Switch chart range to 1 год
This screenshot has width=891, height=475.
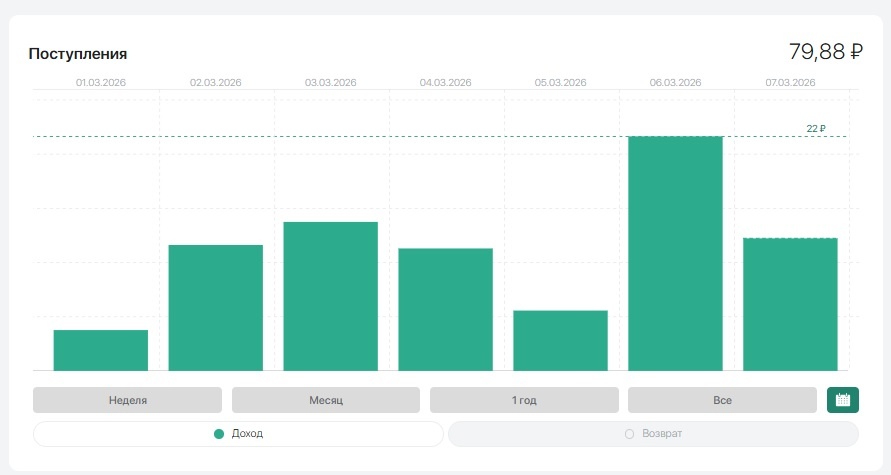click(524, 400)
